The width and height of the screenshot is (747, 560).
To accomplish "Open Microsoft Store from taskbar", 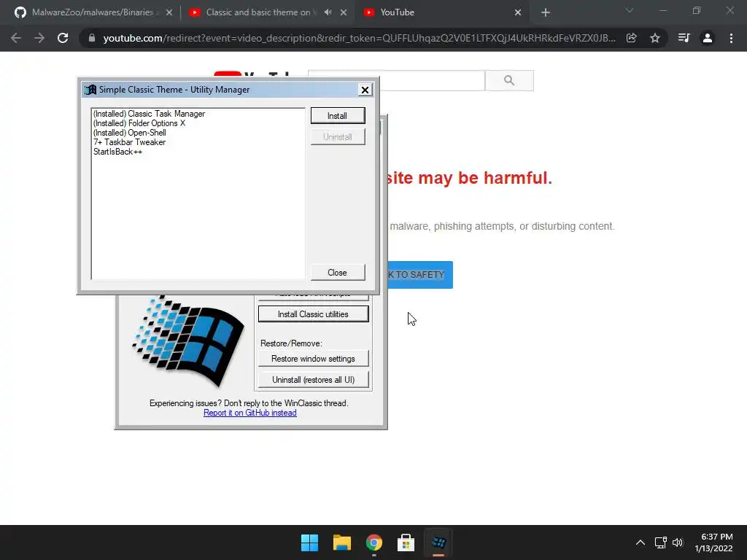I will [406, 542].
